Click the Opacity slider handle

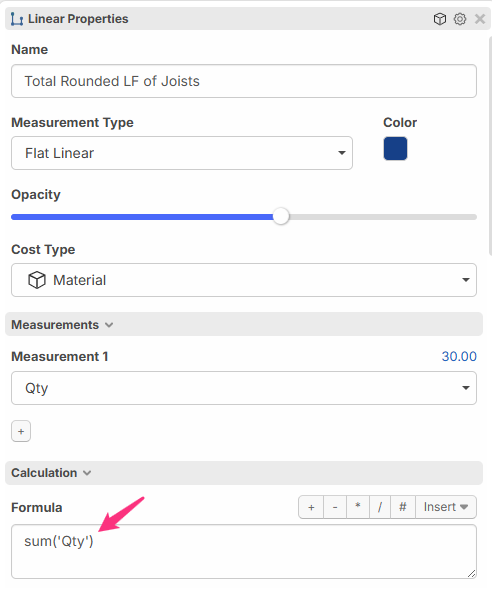pos(281,217)
